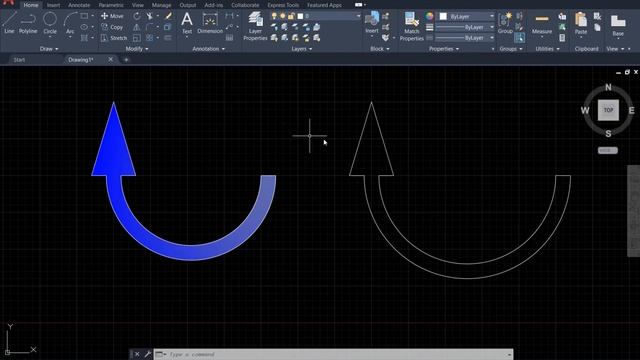Select the Rotate tool icon
The height and width of the screenshot is (360, 640).
[x=137, y=16]
